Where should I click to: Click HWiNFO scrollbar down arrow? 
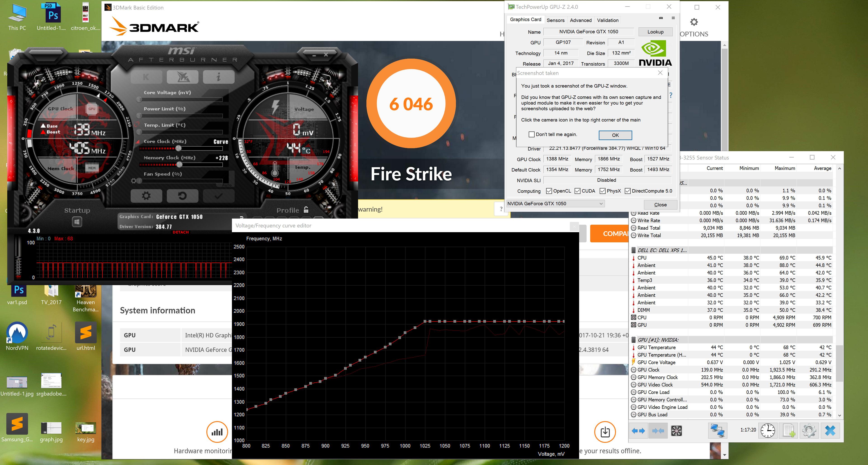coord(839,415)
